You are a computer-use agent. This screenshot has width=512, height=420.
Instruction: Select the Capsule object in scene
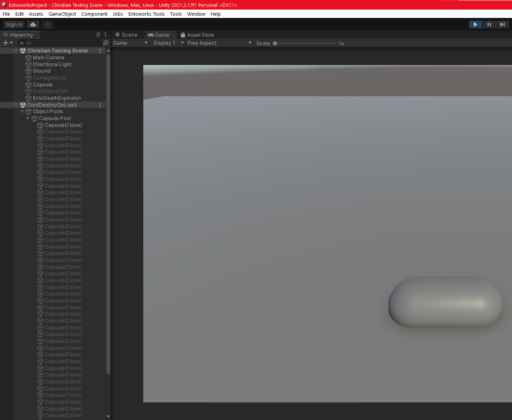tap(42, 84)
